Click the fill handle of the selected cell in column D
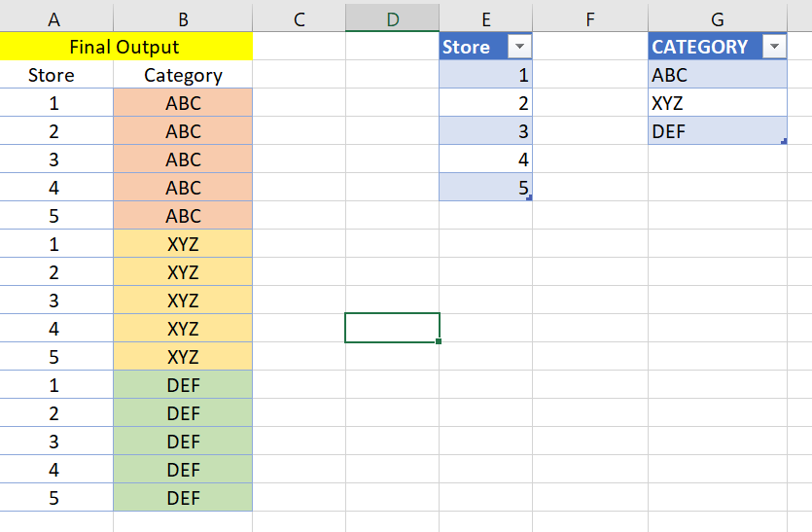The image size is (812, 532). (x=439, y=341)
